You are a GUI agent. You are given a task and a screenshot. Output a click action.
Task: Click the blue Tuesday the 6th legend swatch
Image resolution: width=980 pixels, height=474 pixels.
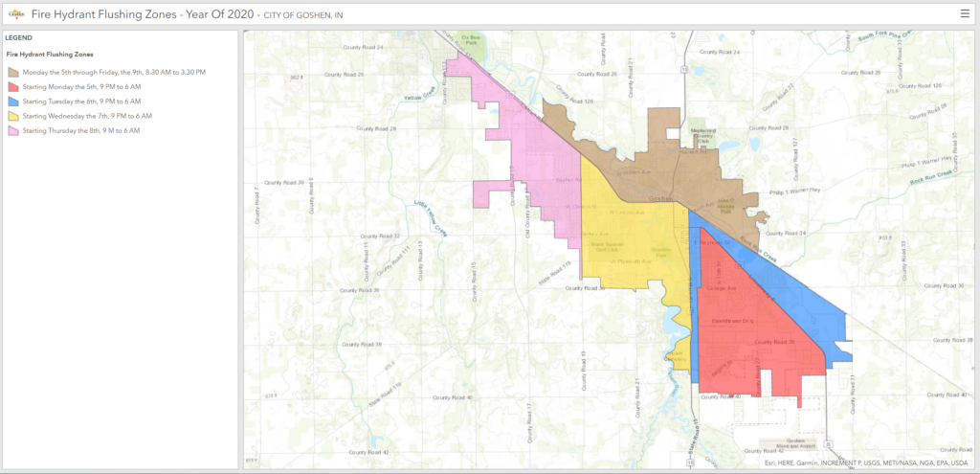pos(14,101)
